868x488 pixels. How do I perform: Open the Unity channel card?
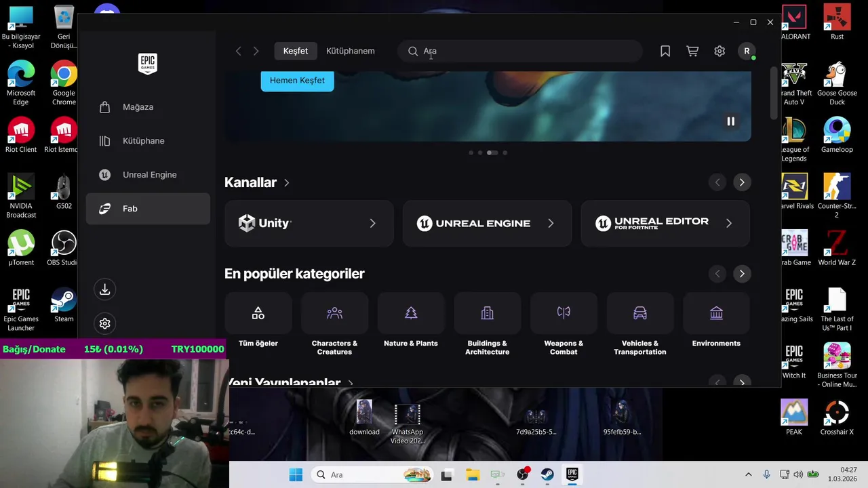[309, 223]
